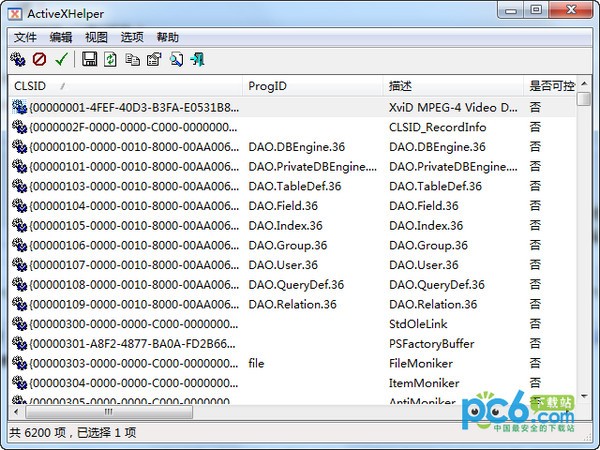Minimize the ActiveXHelper window
Screen dimensions: 600x450
click(511, 10)
